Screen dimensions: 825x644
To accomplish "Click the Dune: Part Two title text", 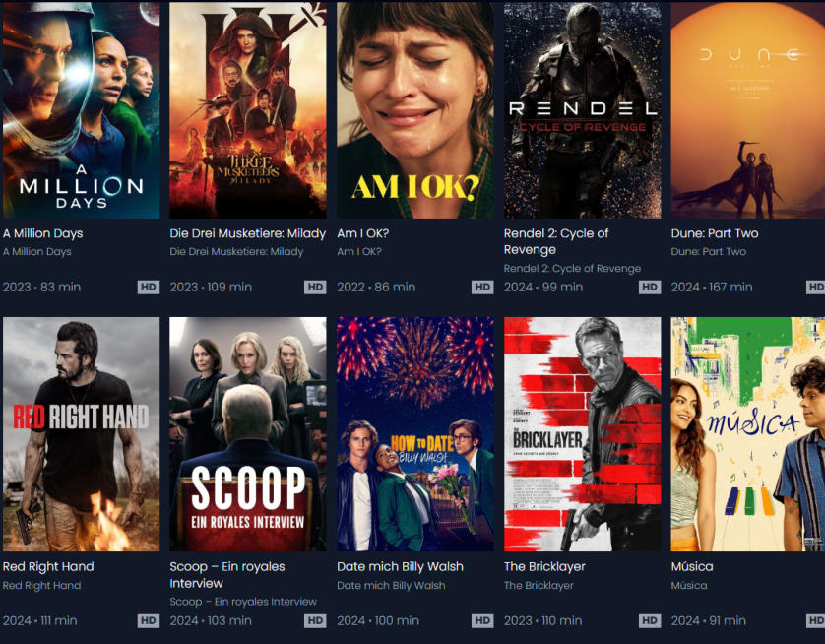I will 715,233.
